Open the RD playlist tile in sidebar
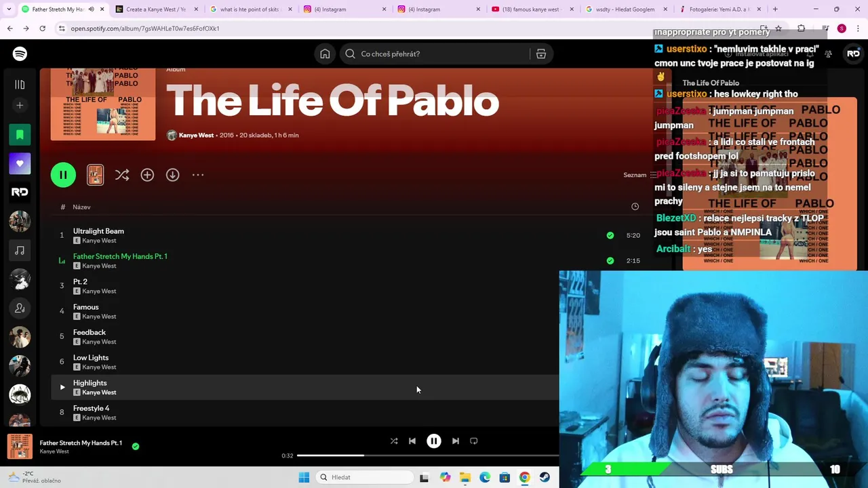The image size is (868, 488). pos(20,192)
